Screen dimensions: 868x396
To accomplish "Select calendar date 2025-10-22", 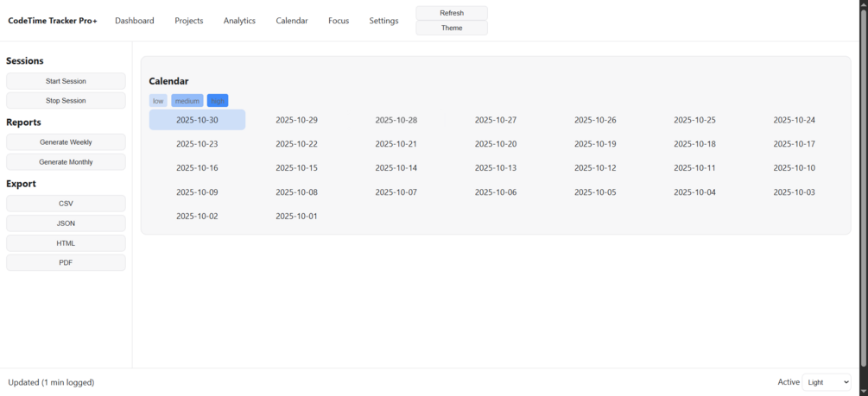I will (x=297, y=144).
